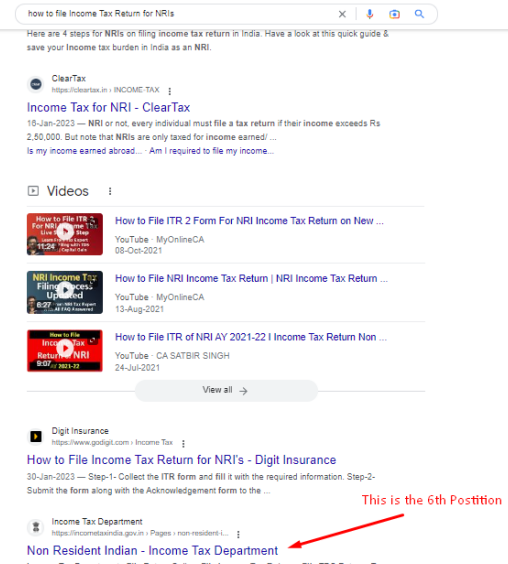Viewport: 508px width, 564px height.
Task: Play the CA SATBIR SINGH video thumbnail
Action: (x=65, y=350)
